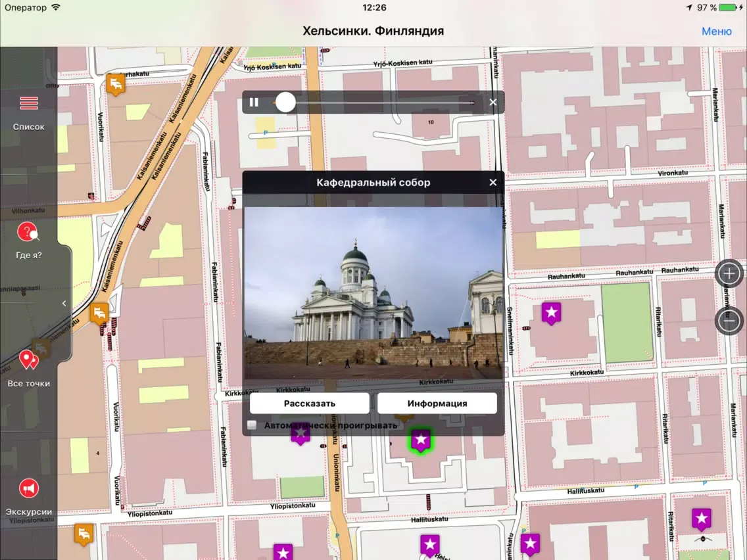Click the Vironkatu street label
Viewport: 747px width, 560px height.
pyautogui.click(x=673, y=174)
